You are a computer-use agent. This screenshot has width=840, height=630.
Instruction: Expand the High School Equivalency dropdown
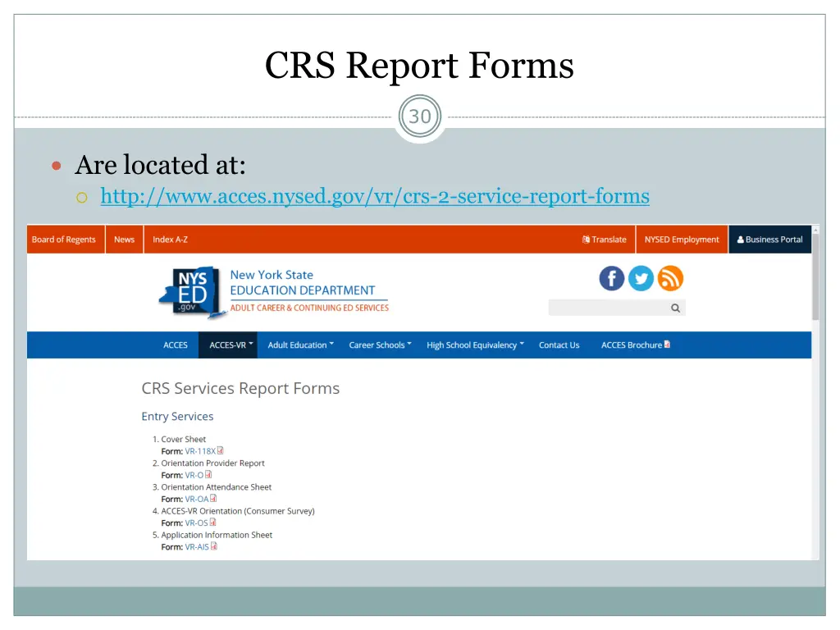(475, 345)
